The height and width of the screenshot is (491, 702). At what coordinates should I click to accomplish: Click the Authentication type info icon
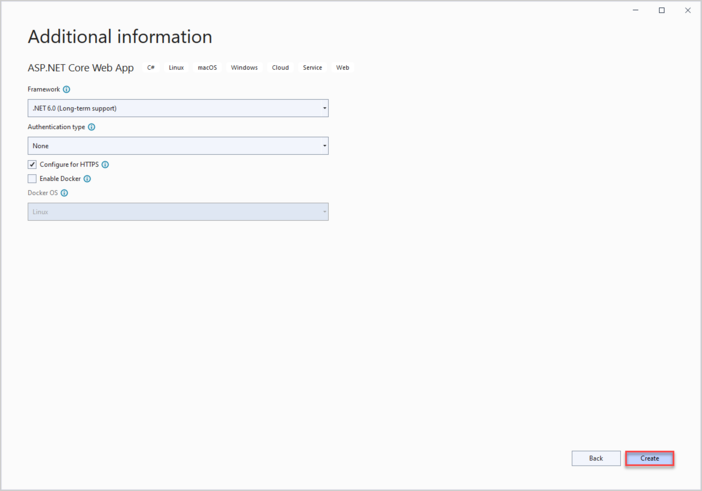pyautogui.click(x=92, y=128)
